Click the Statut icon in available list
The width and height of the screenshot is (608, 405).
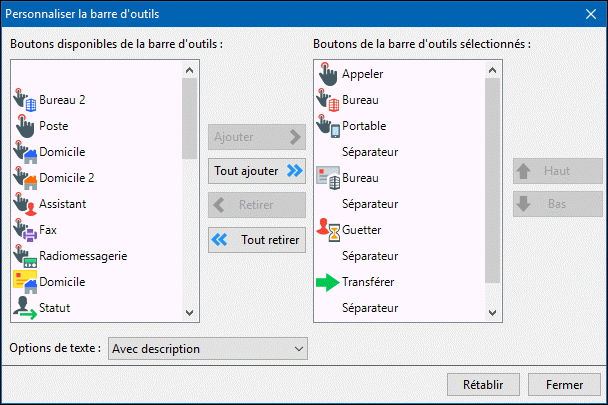click(x=25, y=307)
